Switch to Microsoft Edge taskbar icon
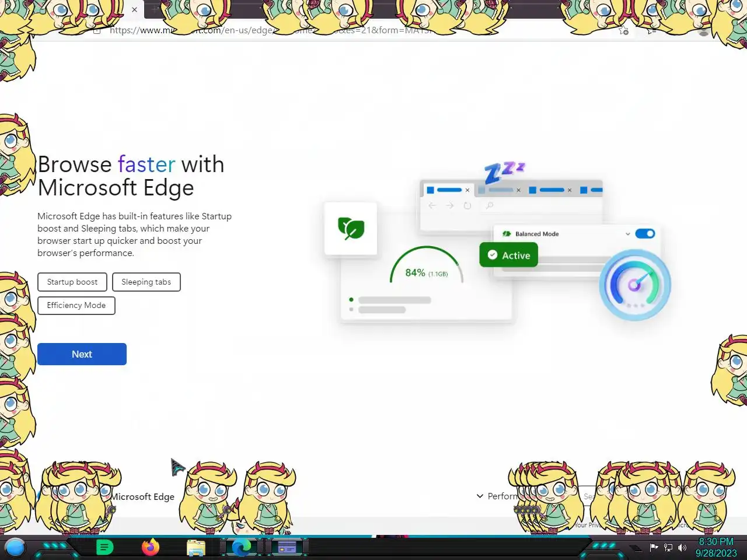Viewport: 747px width, 560px height. (x=241, y=547)
